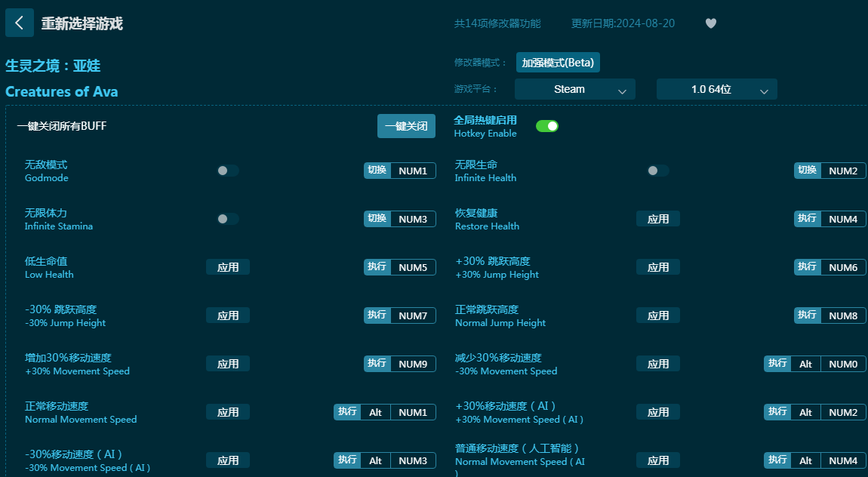Select the 加强模式(Beta) mode button

558,63
